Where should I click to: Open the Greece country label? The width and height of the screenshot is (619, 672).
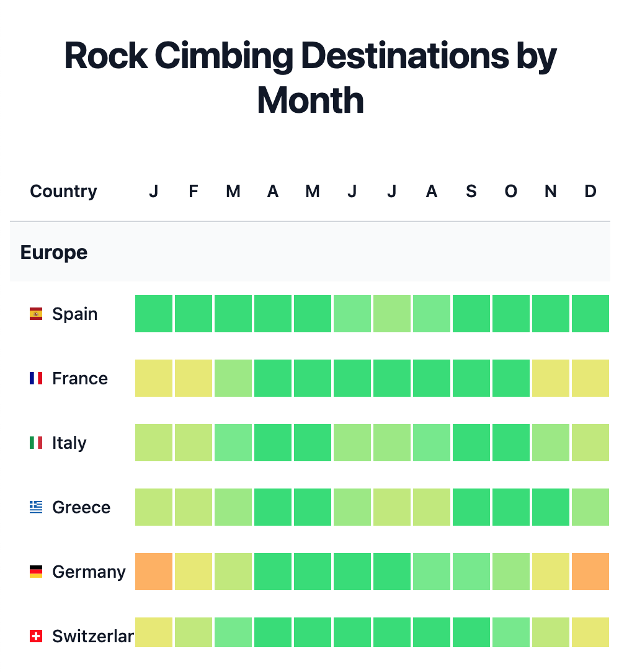(81, 508)
